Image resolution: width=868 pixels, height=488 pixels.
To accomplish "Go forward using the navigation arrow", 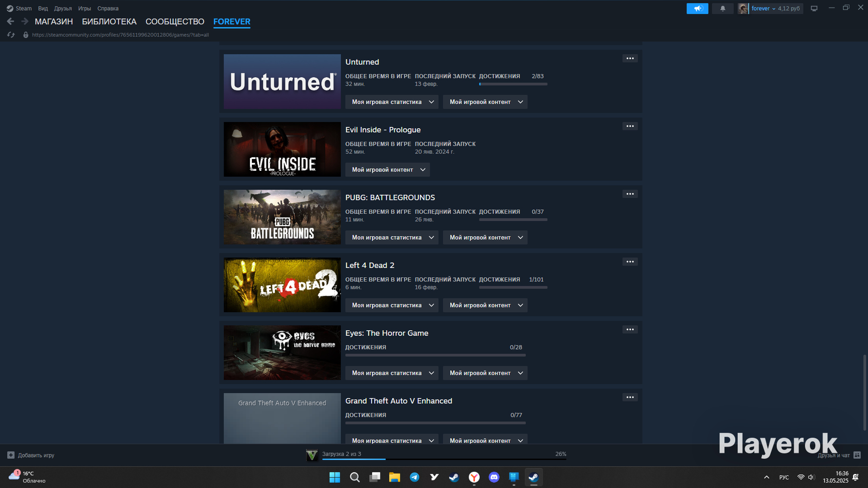I will pyautogui.click(x=25, y=21).
